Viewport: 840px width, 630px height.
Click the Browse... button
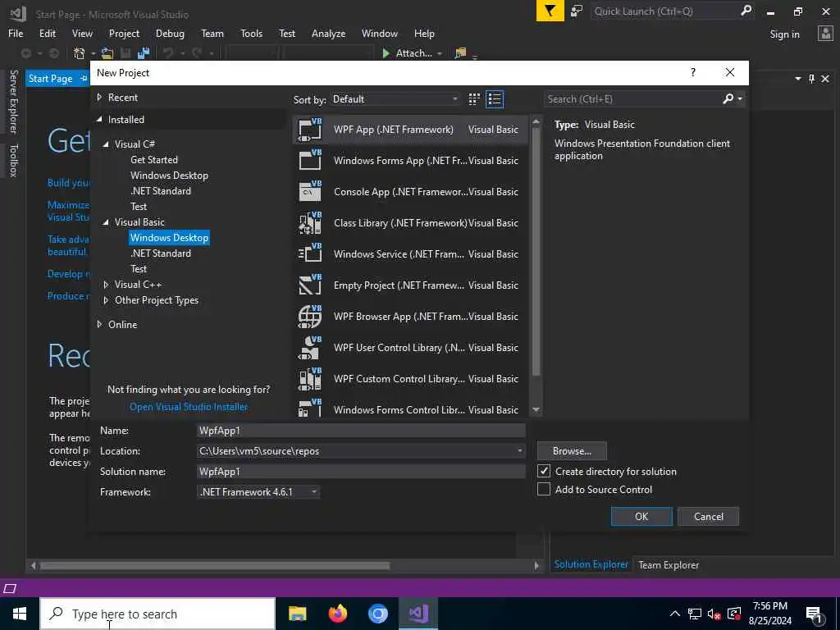click(x=572, y=451)
